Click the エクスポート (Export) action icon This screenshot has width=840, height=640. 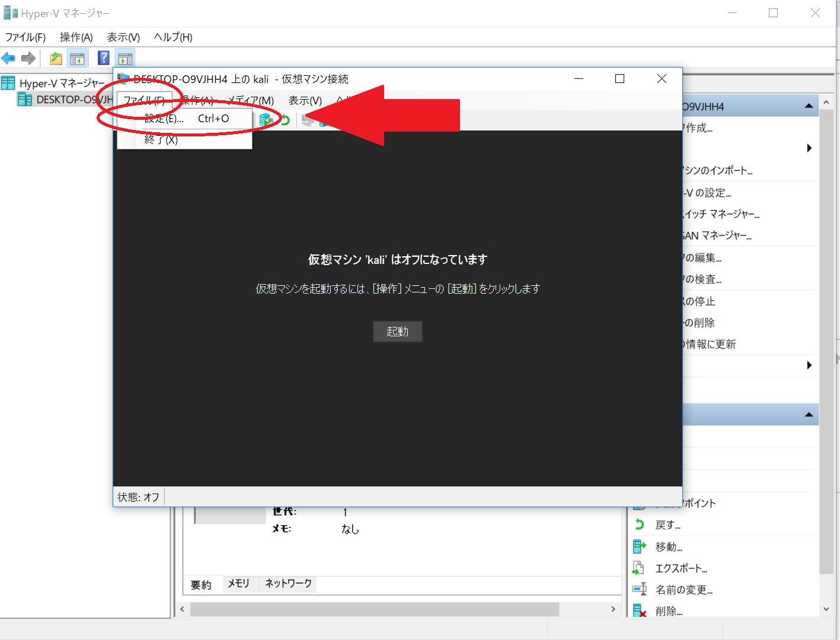click(639, 568)
